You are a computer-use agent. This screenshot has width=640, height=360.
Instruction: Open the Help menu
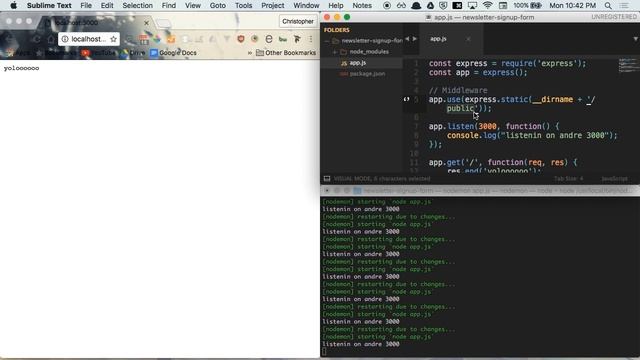[x=336, y=6]
